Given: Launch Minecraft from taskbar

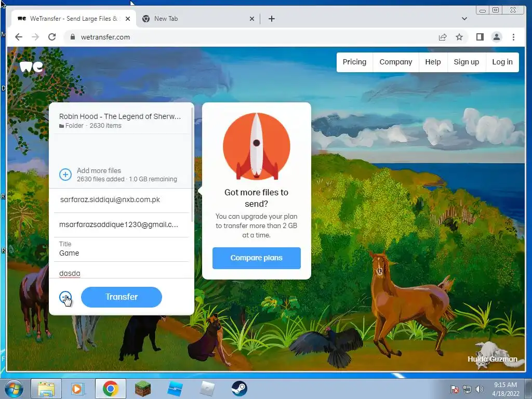Looking at the screenshot, I should pyautogui.click(x=143, y=389).
